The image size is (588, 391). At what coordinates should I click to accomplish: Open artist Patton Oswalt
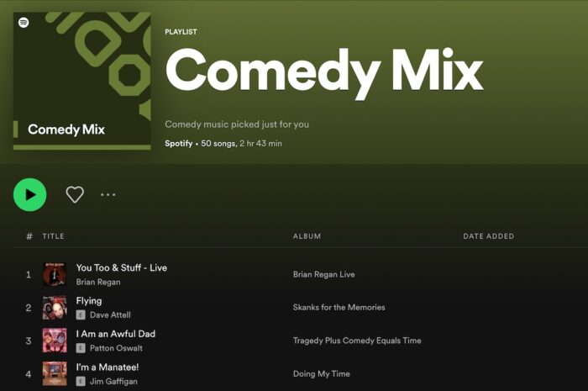pos(116,348)
